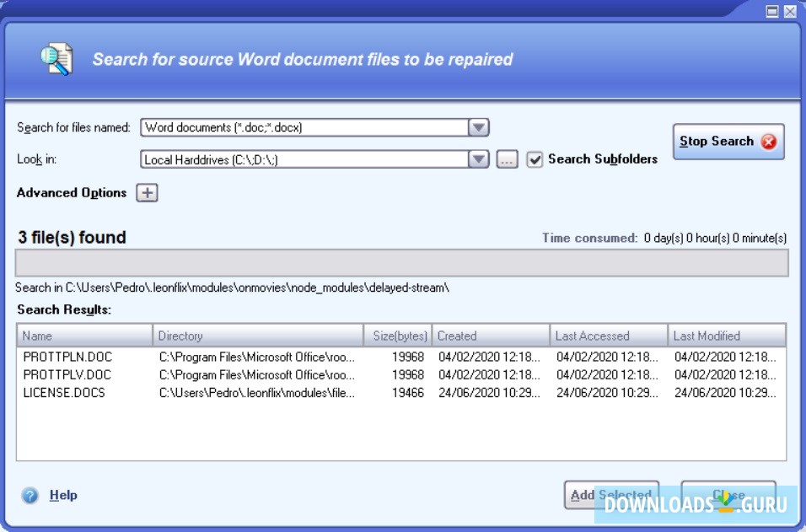This screenshot has width=806, height=532.
Task: Click the LICENSE.DOCS Last Modified date cell
Action: click(725, 393)
